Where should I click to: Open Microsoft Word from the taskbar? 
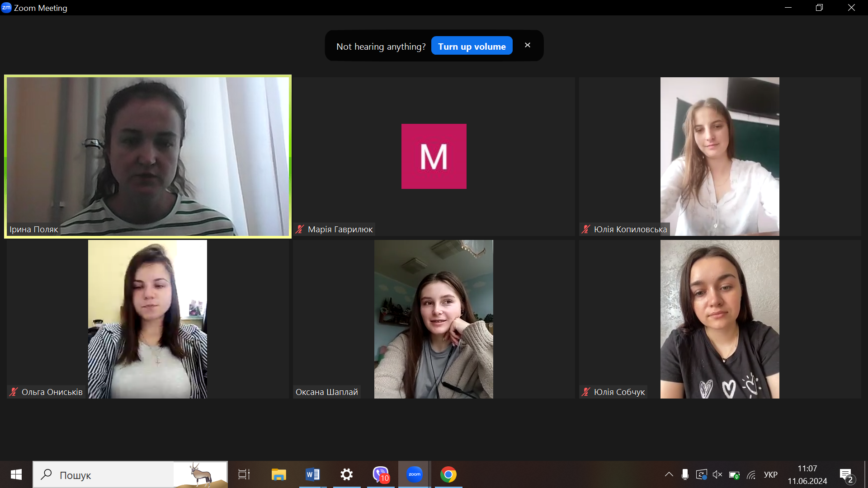(312, 474)
